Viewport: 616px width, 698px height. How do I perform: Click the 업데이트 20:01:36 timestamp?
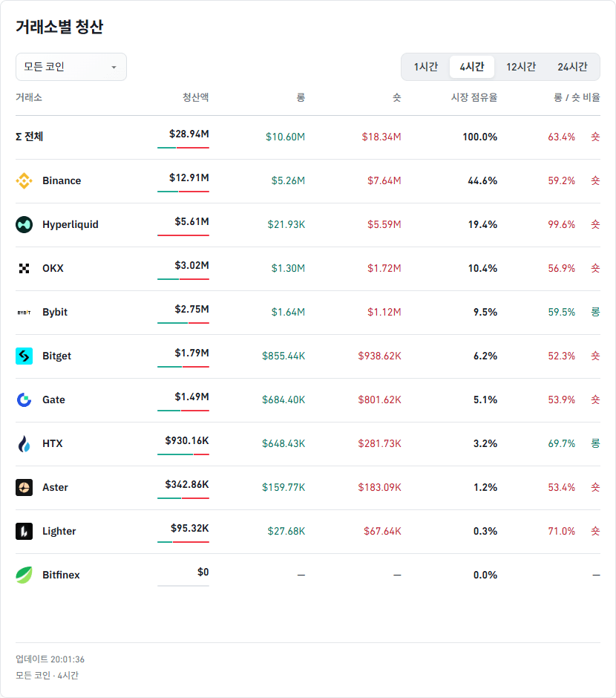click(50, 659)
